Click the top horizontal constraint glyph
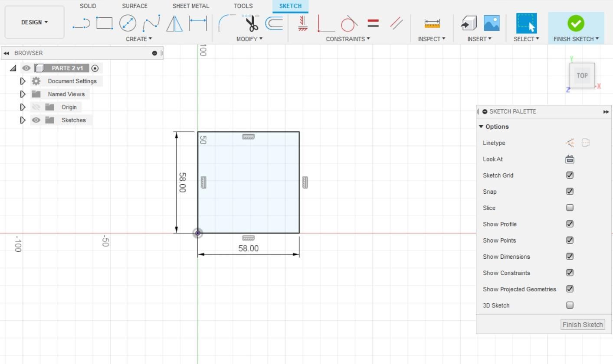 (x=248, y=136)
